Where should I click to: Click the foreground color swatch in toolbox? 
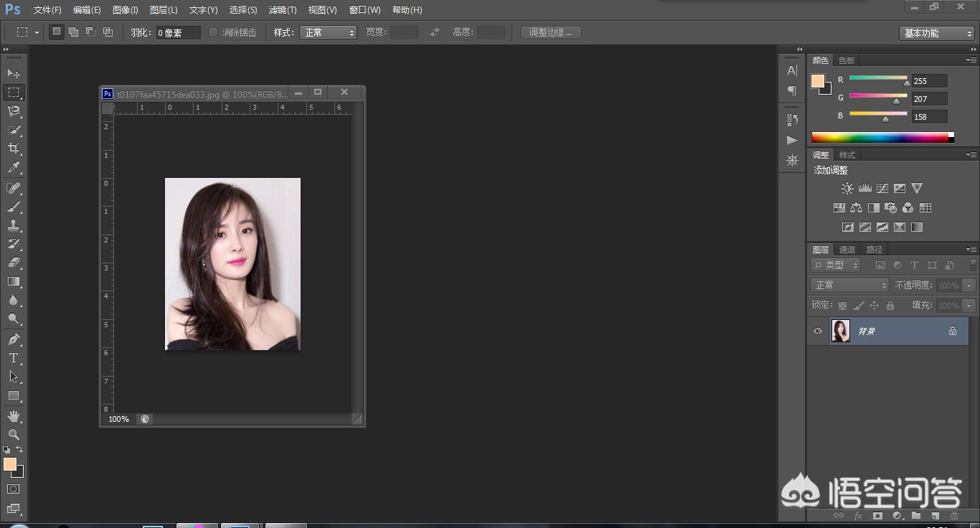click(10, 464)
